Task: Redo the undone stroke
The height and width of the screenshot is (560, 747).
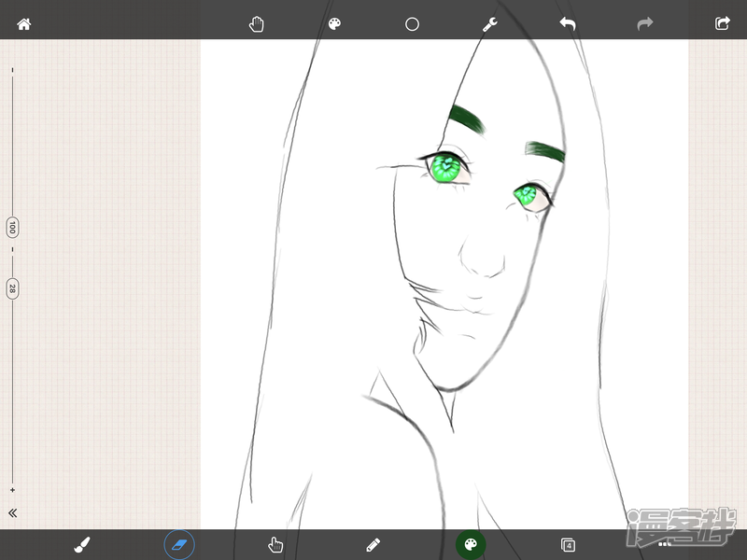Action: 645,24
